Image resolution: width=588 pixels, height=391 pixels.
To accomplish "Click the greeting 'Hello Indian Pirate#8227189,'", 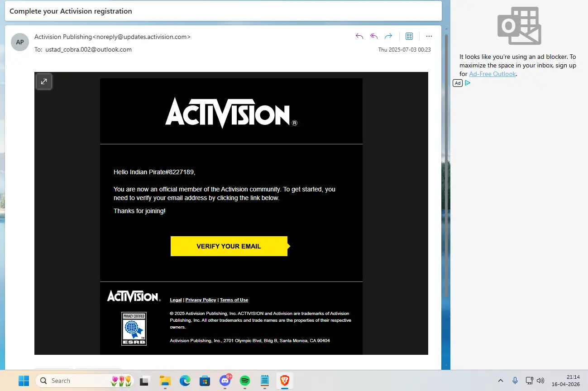I will [154, 172].
